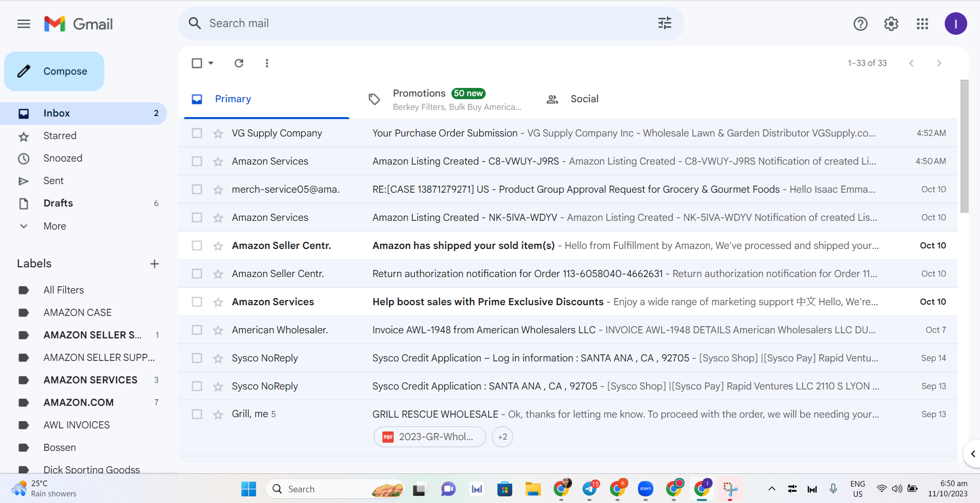
Task: Select the VG Supply Company email checkbox
Action: 197,133
